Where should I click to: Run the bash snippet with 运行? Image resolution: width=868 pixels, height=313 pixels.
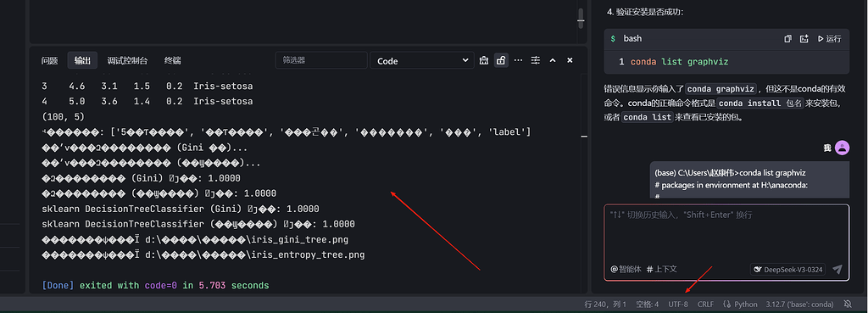coord(829,39)
